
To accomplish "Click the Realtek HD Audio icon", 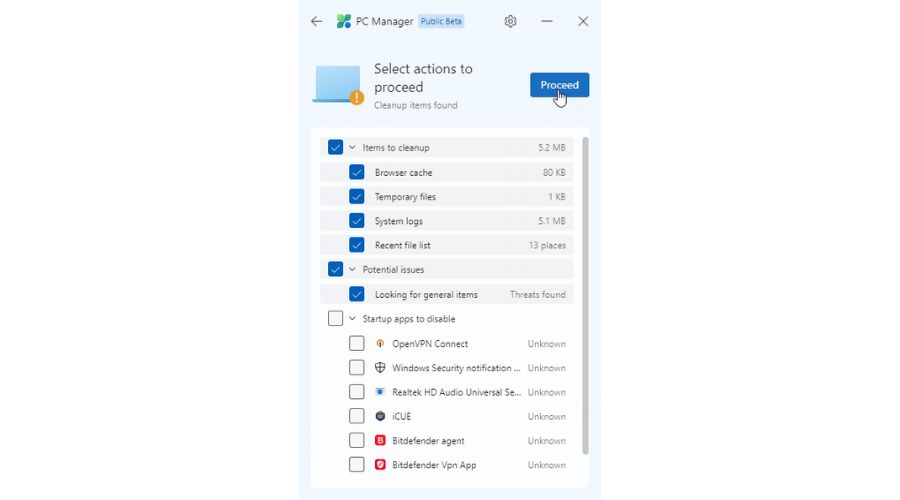I will (x=380, y=392).
